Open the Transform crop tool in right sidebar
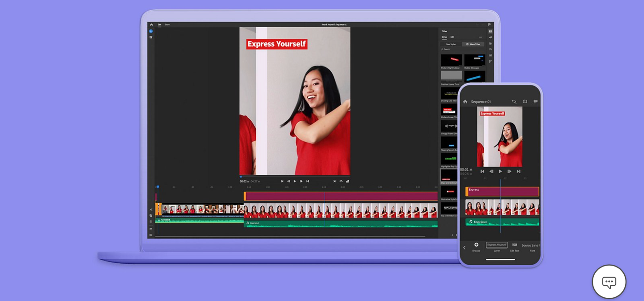Image resolution: width=644 pixels, height=301 pixels. tap(490, 61)
